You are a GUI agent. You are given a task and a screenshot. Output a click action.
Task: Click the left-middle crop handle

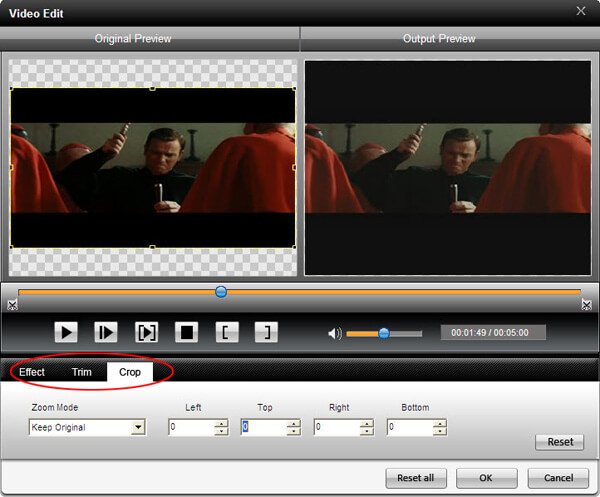[x=11, y=167]
